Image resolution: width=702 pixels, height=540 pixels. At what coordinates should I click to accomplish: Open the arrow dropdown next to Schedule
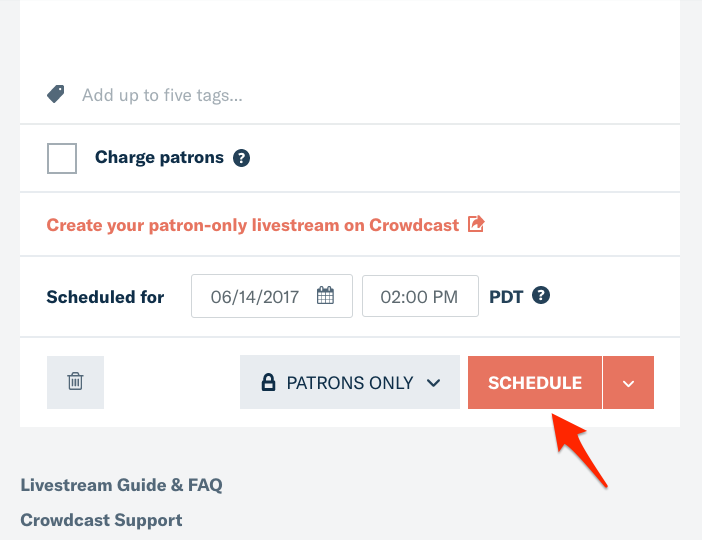click(x=628, y=382)
